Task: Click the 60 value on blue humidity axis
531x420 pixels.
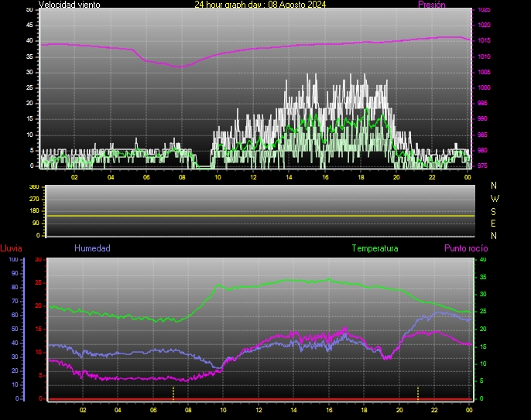Action: click(15, 315)
